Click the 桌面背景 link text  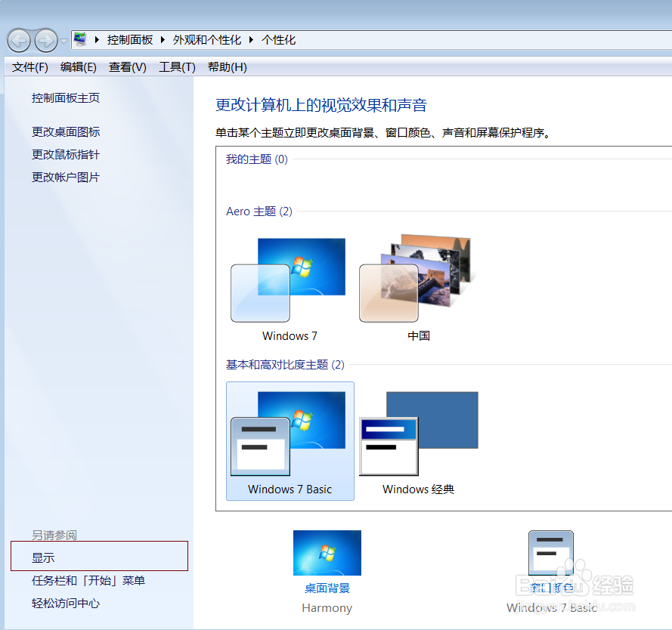(x=327, y=588)
